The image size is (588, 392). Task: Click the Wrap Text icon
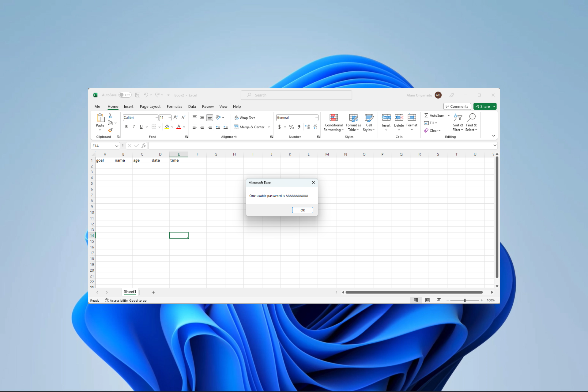click(245, 117)
